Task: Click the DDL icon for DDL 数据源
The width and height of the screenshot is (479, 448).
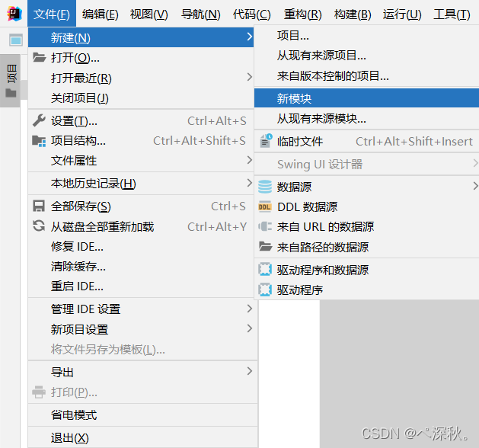Action: tap(265, 207)
